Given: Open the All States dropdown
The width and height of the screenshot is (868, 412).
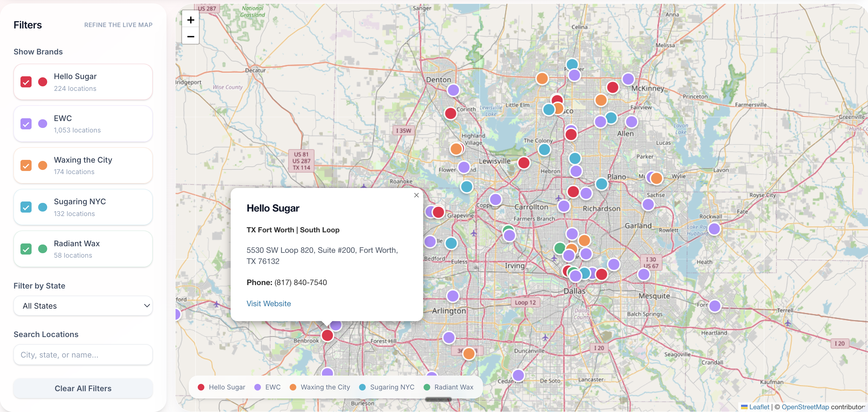Looking at the screenshot, I should (x=83, y=306).
